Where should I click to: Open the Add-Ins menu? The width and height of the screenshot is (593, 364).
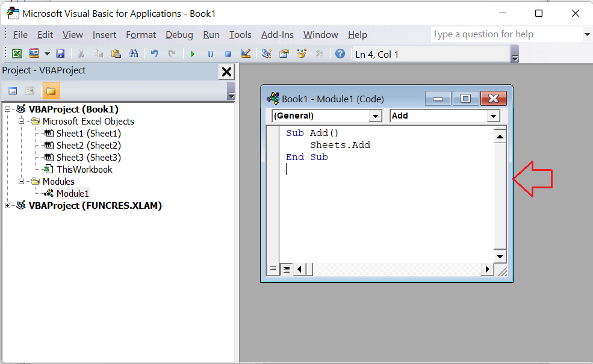pos(277,35)
